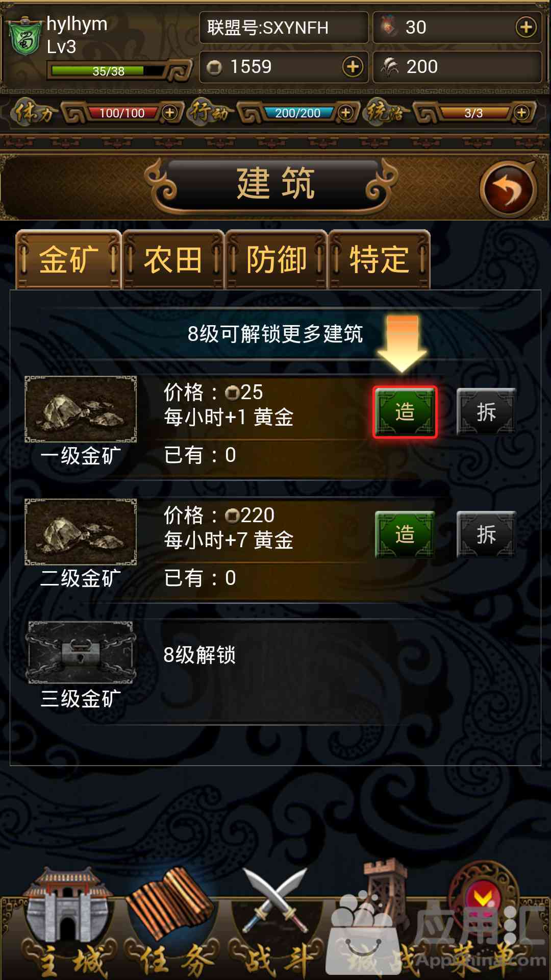Screen dimensions: 551x980
Task: Add gold with plus next to 1559
Action: [353, 67]
